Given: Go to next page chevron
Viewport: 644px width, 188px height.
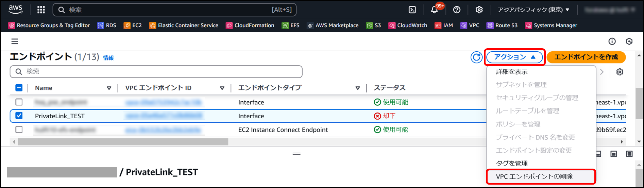Looking at the screenshot, I should 602,72.
